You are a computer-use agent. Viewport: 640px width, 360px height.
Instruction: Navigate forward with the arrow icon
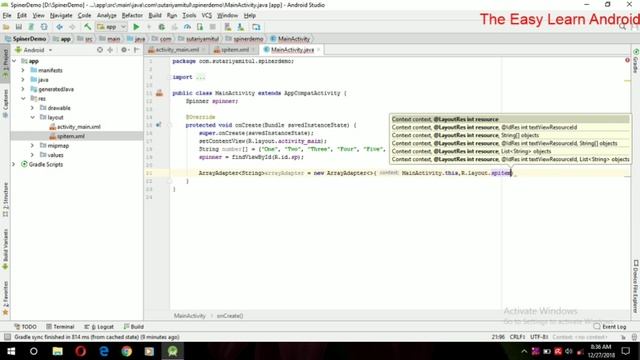pyautogui.click(x=72, y=27)
